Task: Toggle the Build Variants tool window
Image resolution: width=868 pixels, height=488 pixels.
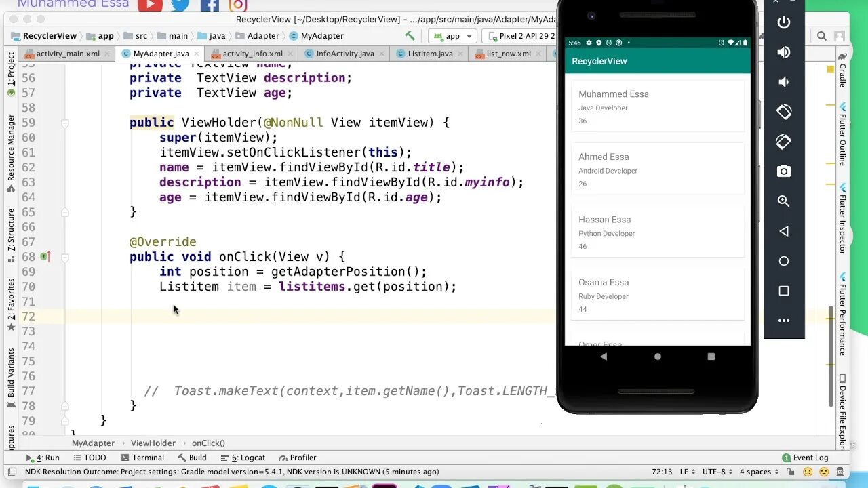Action: click(11, 377)
